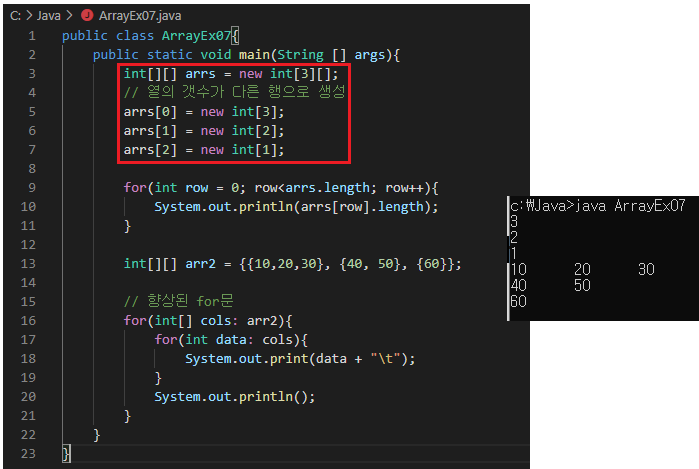699x469 pixels.
Task: Click the Java file icon in breadcrumb
Action: point(87,16)
